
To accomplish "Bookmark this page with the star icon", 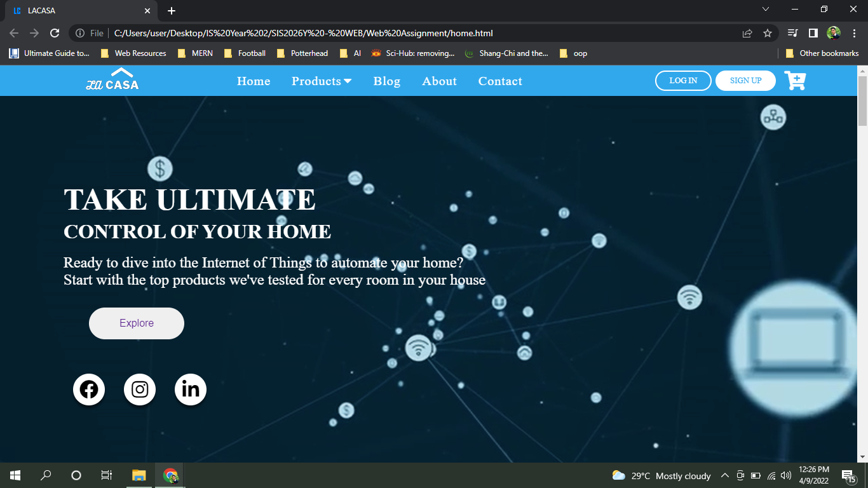I will pyautogui.click(x=767, y=33).
